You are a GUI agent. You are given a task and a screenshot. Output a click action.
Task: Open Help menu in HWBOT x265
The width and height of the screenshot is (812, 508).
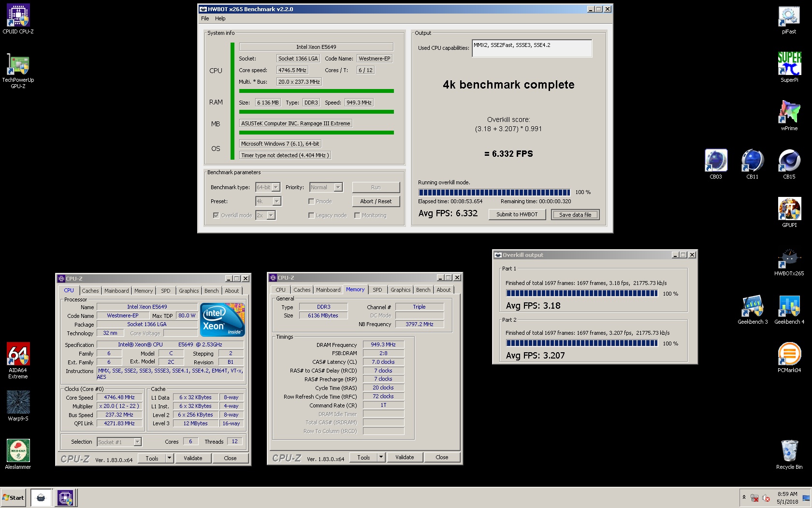click(x=220, y=18)
